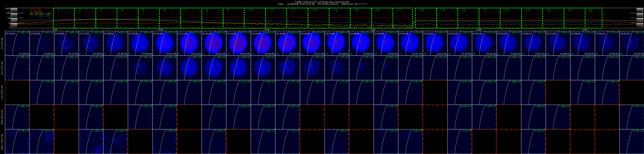This screenshot has height=154, width=644.
Task: Open the 25.0-50.0 keV image labeled 2.46E+03
Action: tap(17, 117)
